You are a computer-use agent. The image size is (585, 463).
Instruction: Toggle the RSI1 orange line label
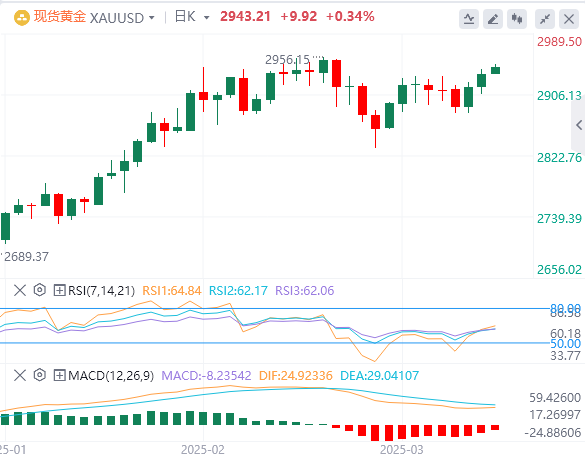coord(172,291)
